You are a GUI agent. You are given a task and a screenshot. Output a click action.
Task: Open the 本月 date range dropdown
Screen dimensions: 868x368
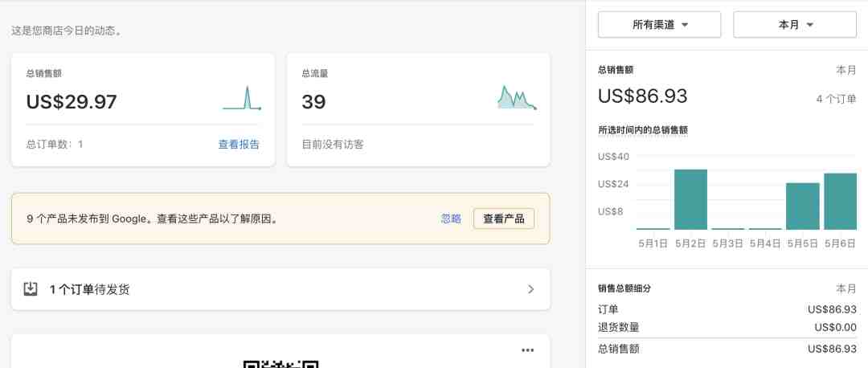[795, 25]
